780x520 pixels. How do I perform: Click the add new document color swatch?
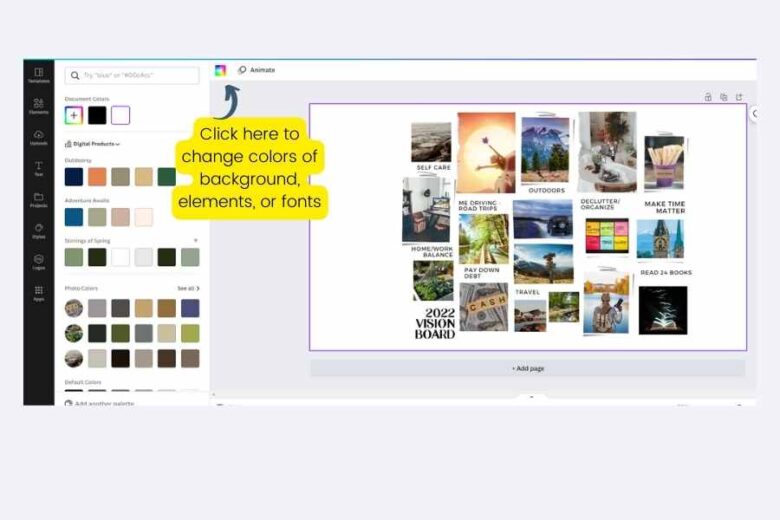click(74, 115)
